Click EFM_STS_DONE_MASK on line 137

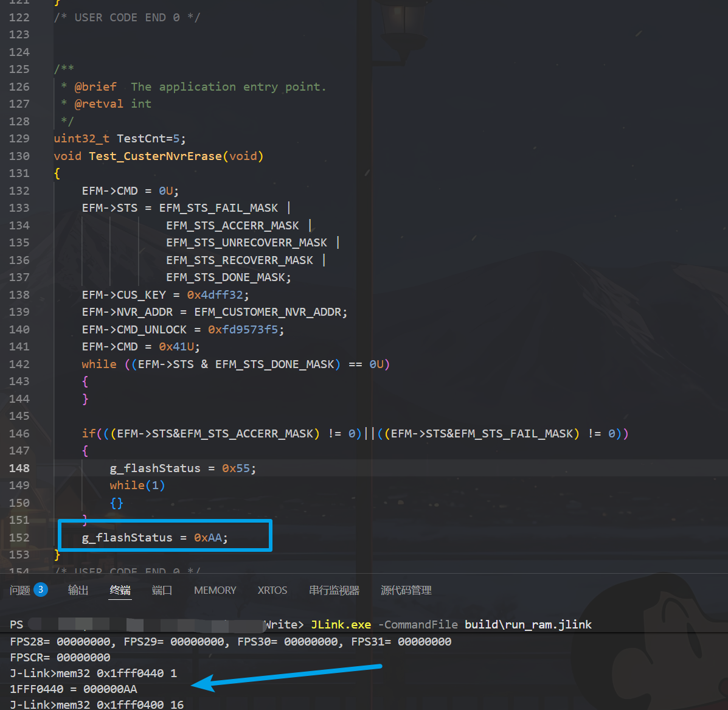pos(226,277)
